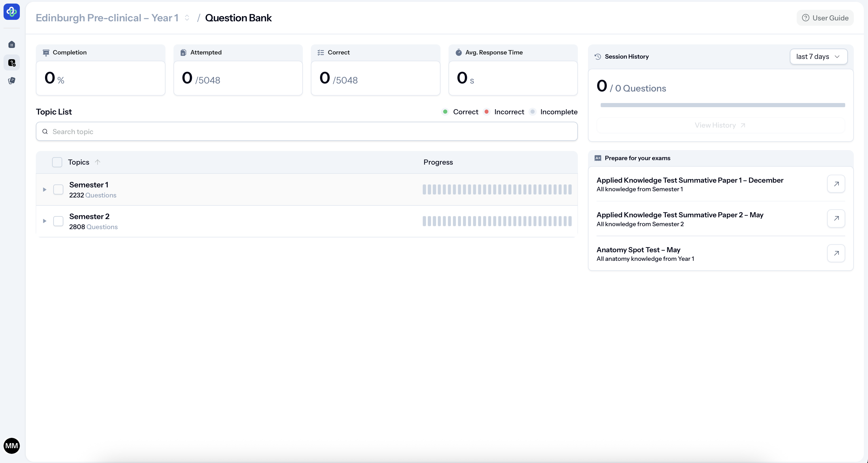Open the User Guide

click(825, 18)
